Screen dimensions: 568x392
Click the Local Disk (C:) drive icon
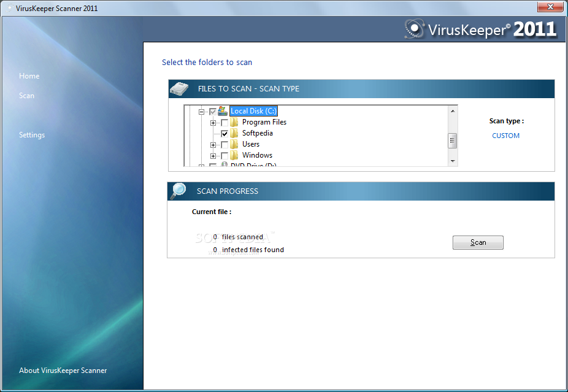pyautogui.click(x=223, y=111)
